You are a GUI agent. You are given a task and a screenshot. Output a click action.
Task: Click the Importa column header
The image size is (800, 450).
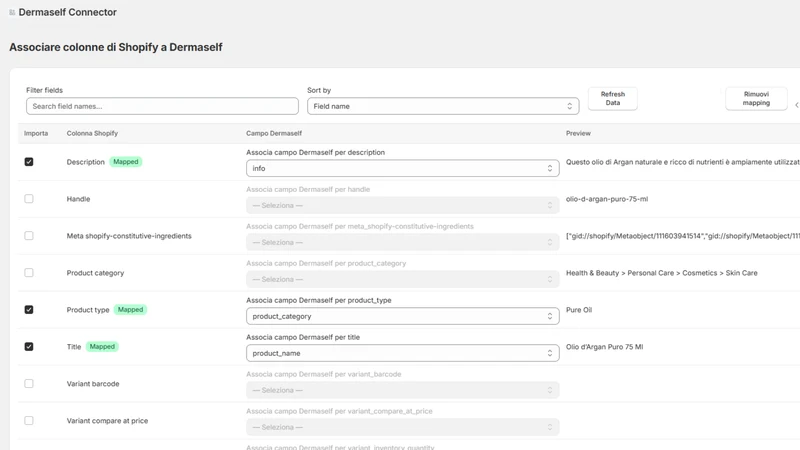click(36, 133)
